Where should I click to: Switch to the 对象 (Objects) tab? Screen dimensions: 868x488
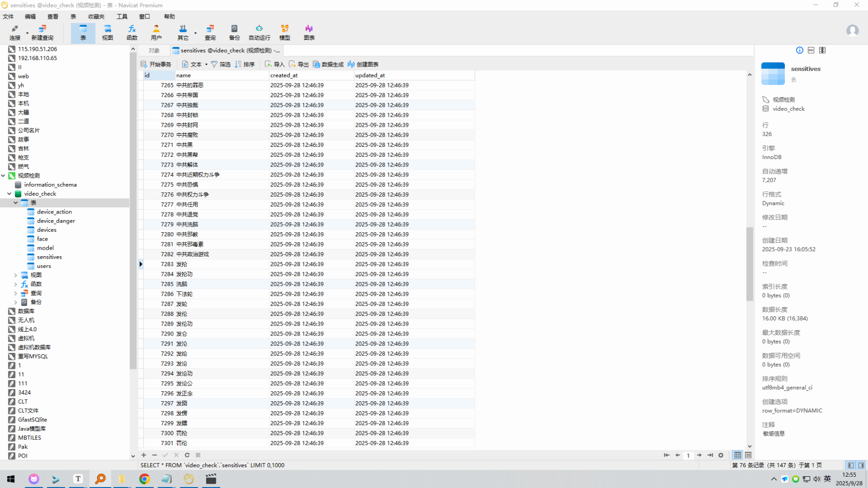154,50
